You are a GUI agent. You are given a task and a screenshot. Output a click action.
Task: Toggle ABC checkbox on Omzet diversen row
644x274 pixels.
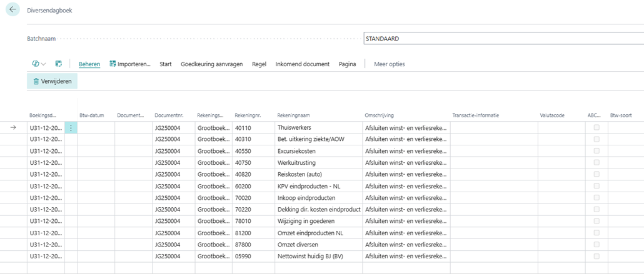click(x=596, y=245)
